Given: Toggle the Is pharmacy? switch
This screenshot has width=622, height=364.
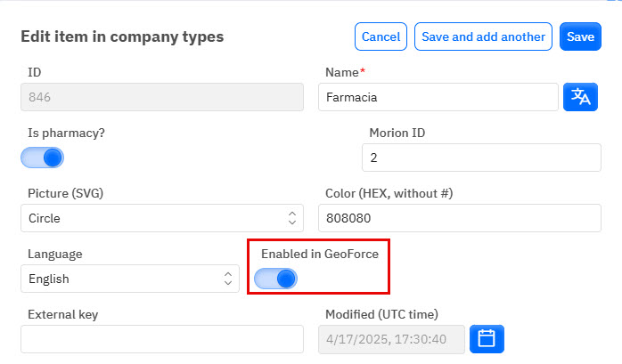Looking at the screenshot, I should coord(43,158).
